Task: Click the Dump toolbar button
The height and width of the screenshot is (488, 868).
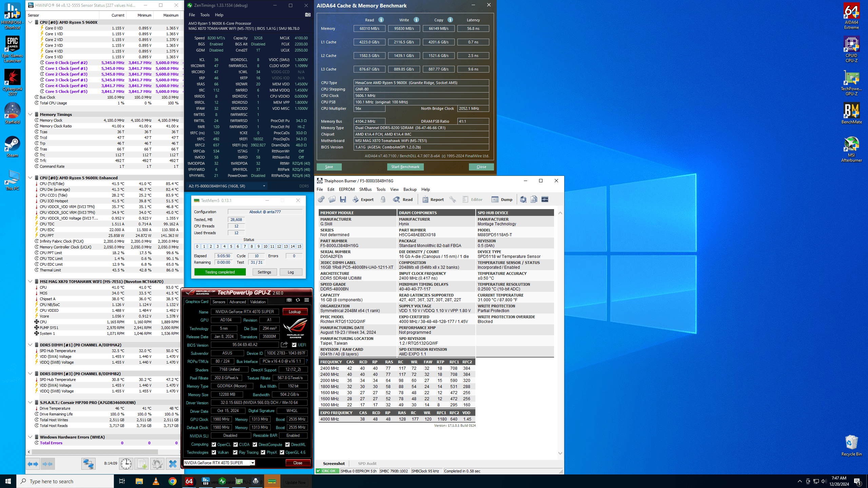Action: pyautogui.click(x=502, y=200)
